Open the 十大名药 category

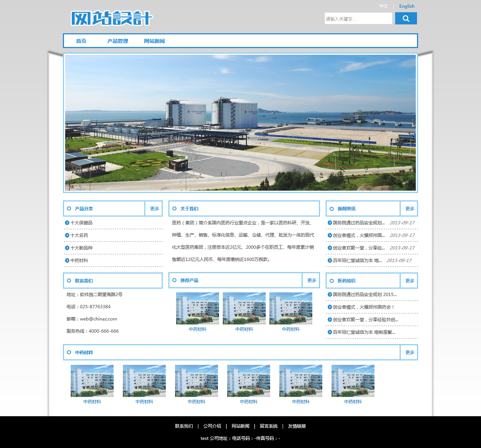(x=79, y=235)
